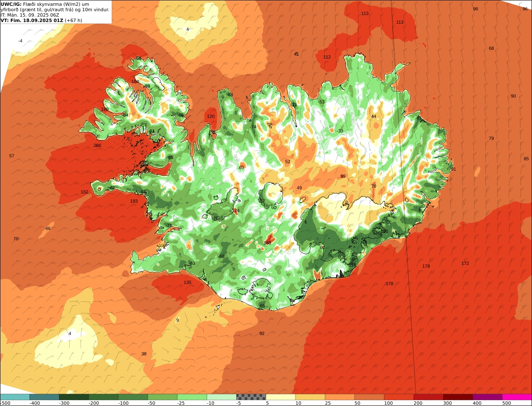The image size is (532, 406).
Task: Click the -50 to -25 medium green legend swatch
Action: point(163,397)
